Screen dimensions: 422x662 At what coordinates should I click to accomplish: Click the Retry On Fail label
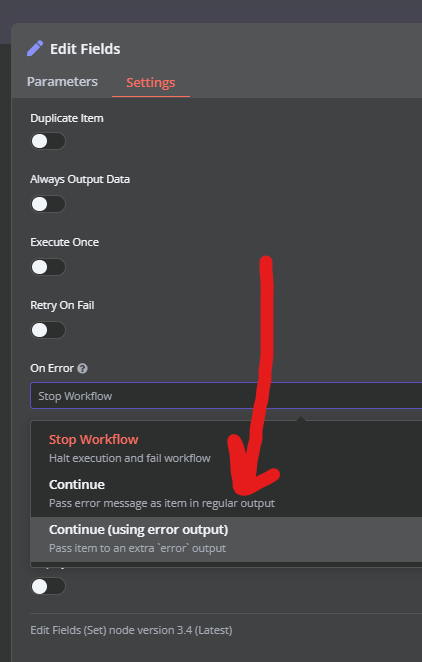pos(62,305)
